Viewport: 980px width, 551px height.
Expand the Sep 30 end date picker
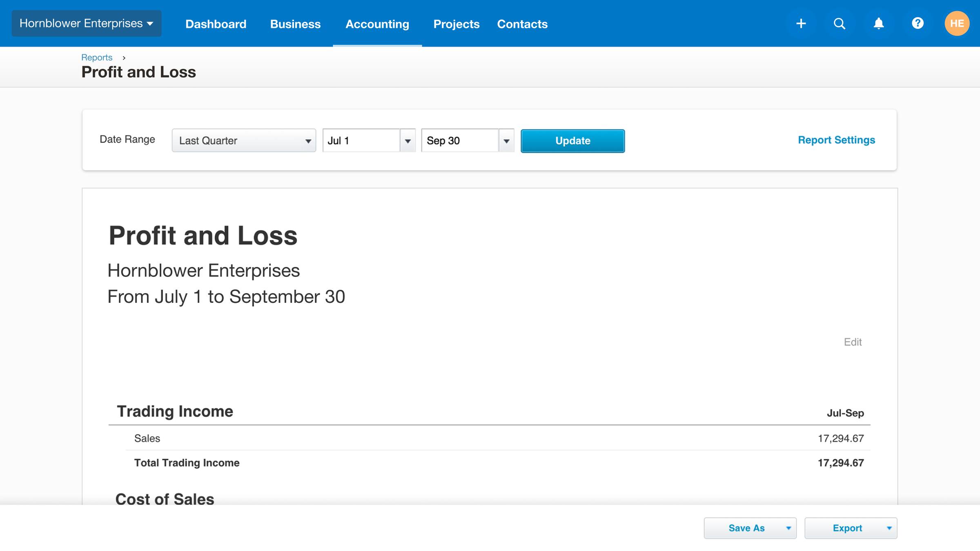506,140
